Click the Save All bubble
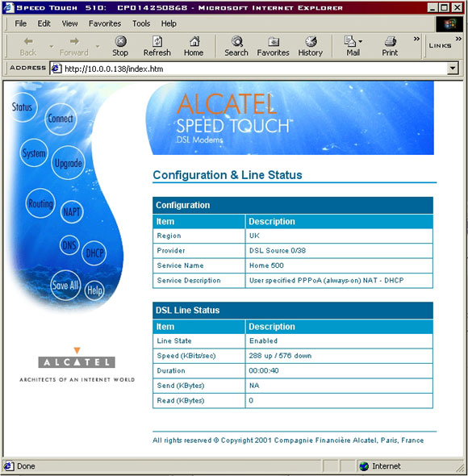This screenshot has height=476, width=468. point(65,285)
